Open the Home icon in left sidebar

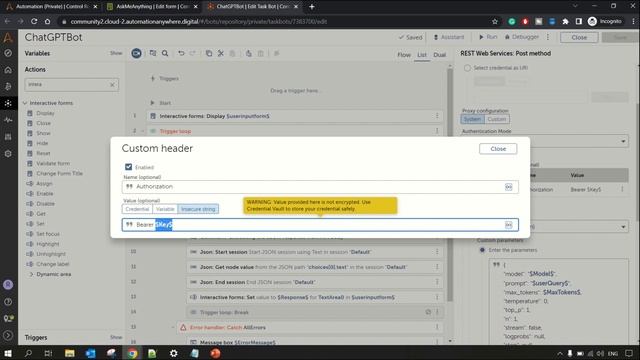(x=8, y=70)
